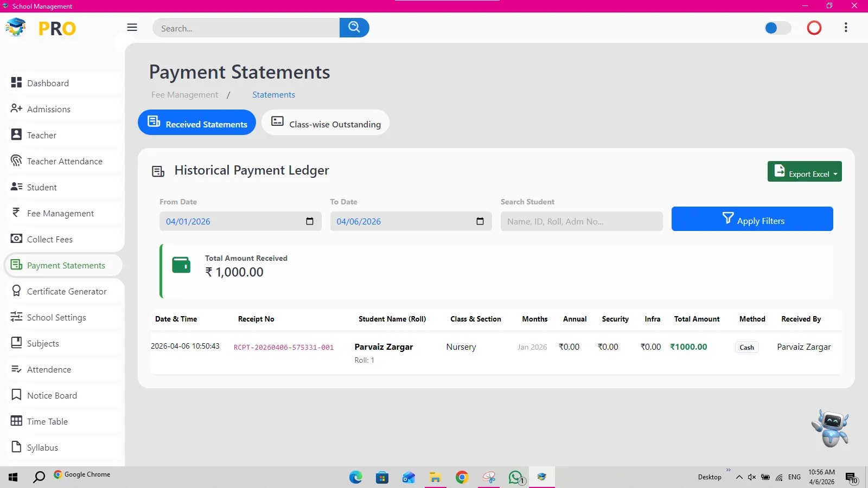This screenshot has width=868, height=488.
Task: Click the Collect Fees camera icon
Action: click(x=16, y=239)
